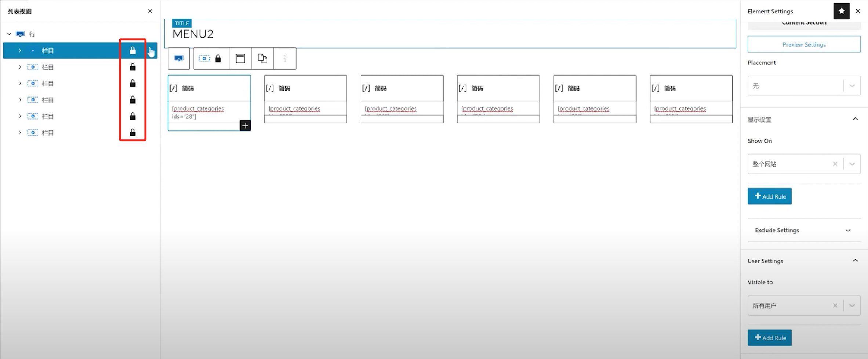Viewport: 868px width, 359px height.
Task: Click Add Rule under Show On
Action: point(770,196)
